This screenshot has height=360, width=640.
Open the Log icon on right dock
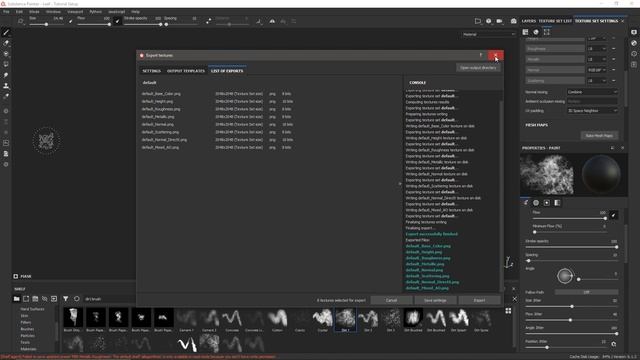[634, 64]
